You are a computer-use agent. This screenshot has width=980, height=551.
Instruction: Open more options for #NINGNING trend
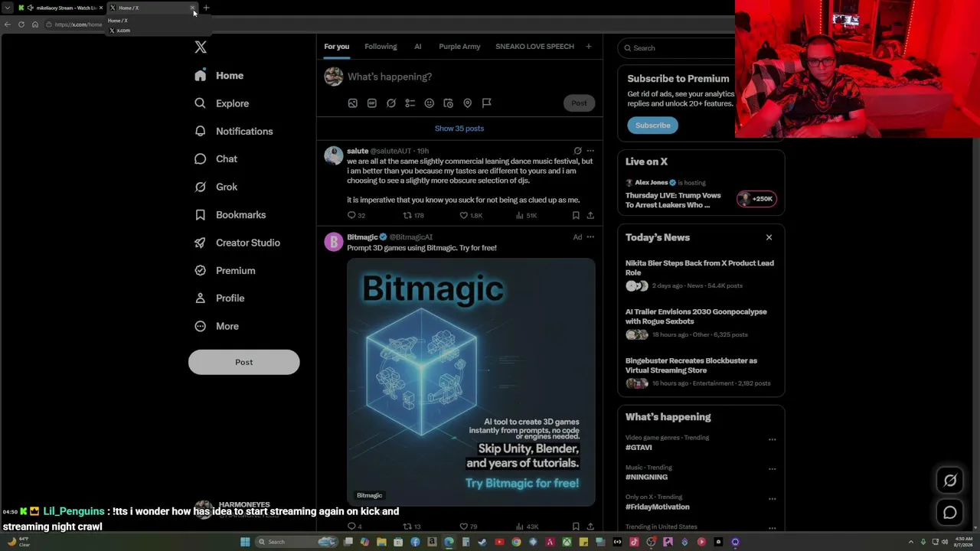coord(772,469)
